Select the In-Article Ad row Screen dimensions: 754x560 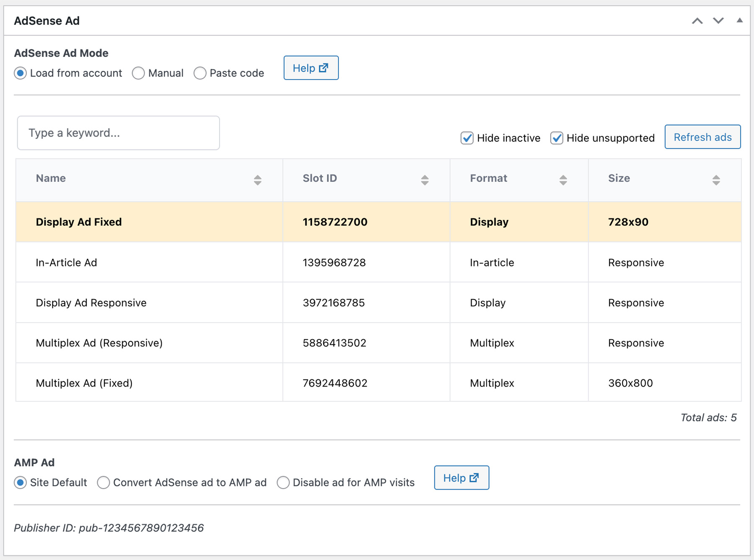[379, 262]
